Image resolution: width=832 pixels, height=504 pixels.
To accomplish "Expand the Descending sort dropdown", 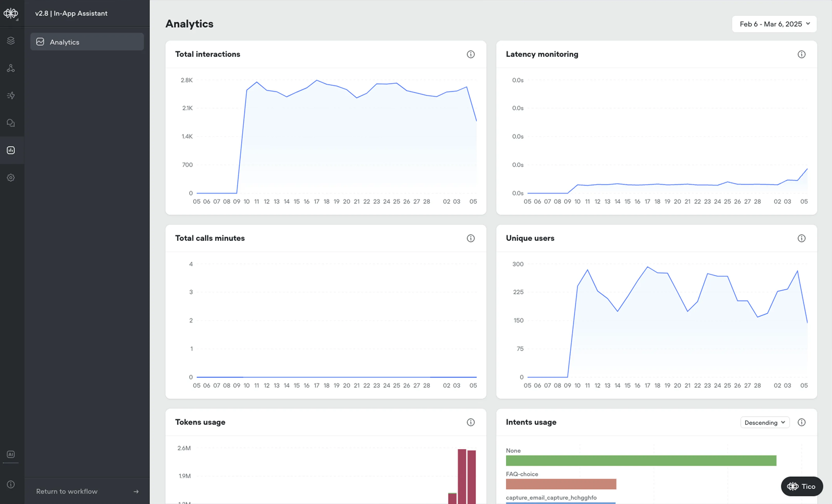I will point(764,423).
